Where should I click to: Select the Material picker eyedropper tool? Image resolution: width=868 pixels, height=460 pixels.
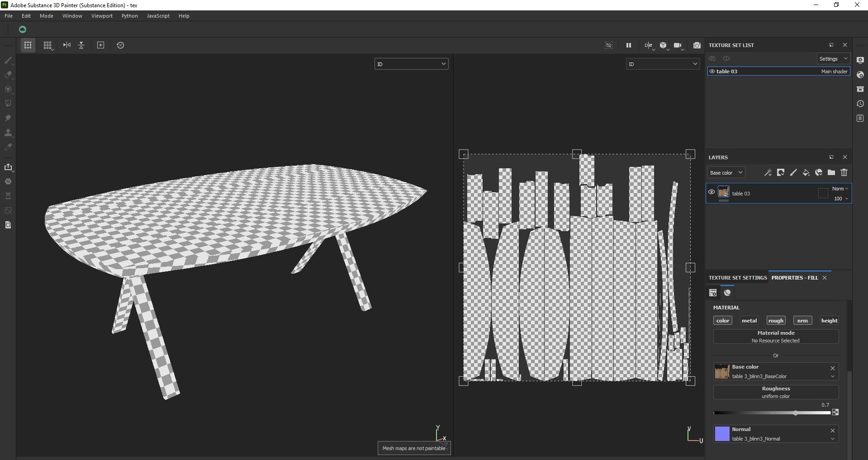pyautogui.click(x=8, y=147)
